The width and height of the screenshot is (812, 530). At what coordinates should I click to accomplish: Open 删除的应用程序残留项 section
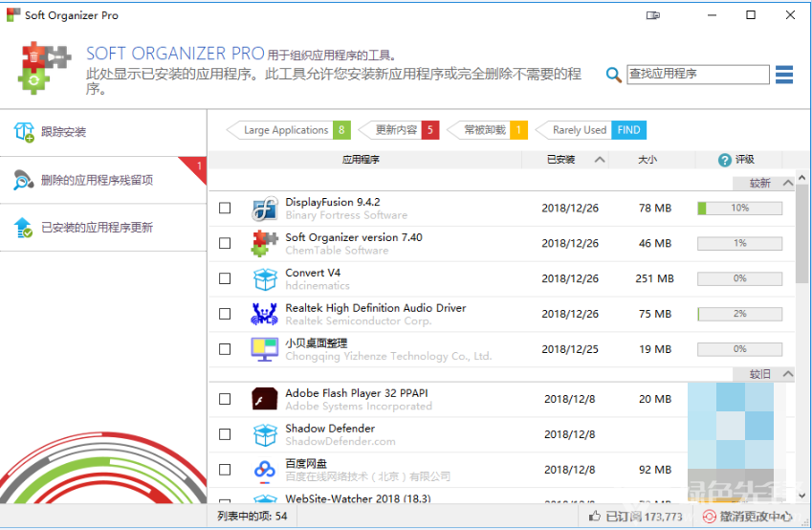tap(103, 180)
